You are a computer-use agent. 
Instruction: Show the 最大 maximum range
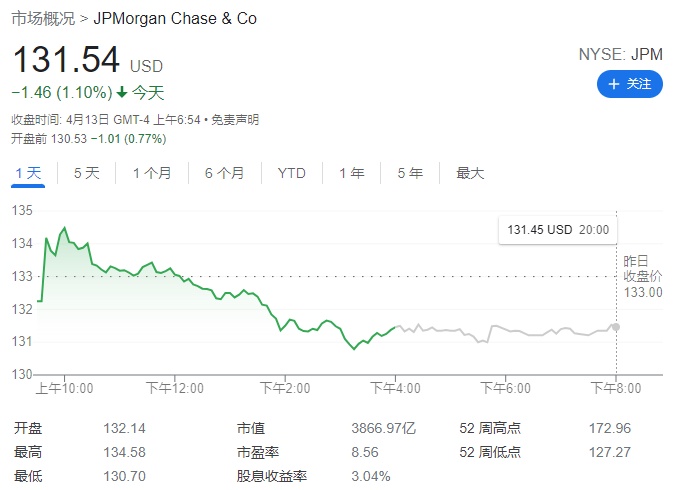pyautogui.click(x=470, y=173)
